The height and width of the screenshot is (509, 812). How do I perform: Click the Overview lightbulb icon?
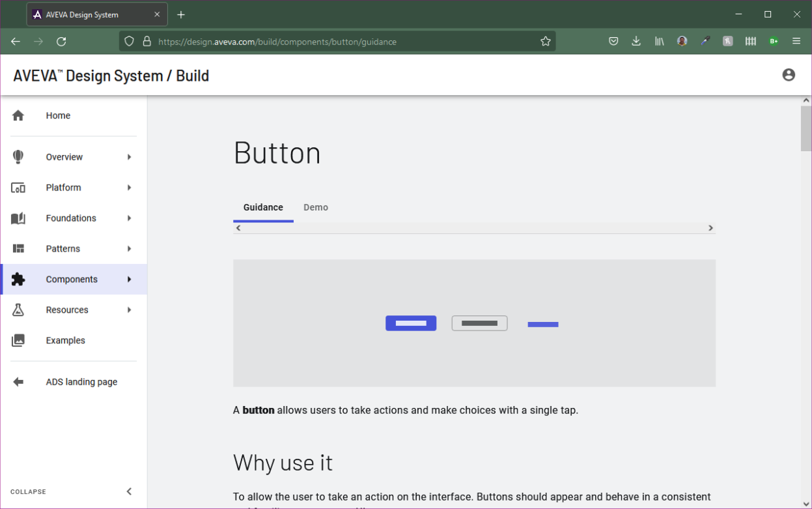18,157
